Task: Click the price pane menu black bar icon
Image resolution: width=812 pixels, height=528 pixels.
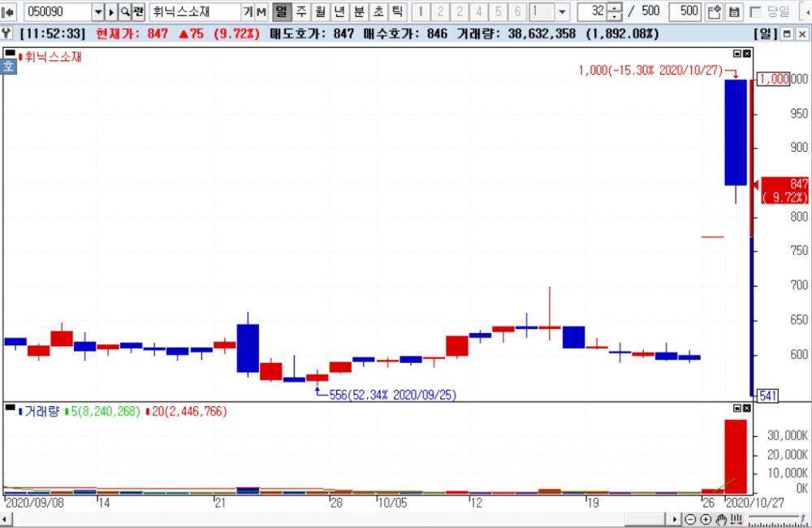Action: point(10,52)
